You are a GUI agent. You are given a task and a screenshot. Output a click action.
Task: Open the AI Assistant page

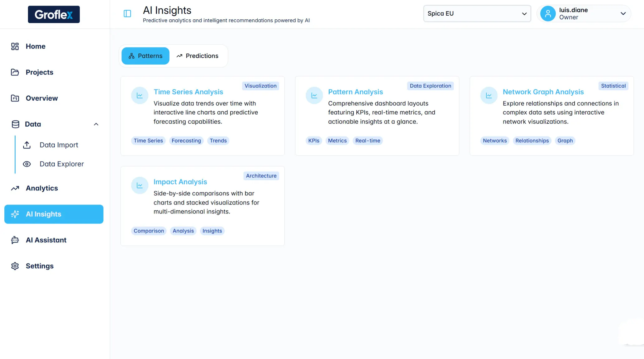tap(54, 240)
